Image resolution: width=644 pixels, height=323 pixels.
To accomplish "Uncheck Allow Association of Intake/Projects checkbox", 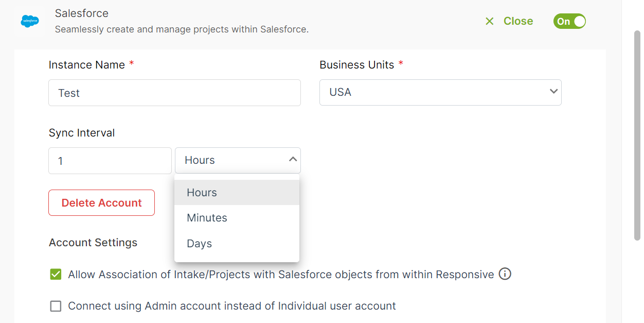I will pyautogui.click(x=56, y=275).
